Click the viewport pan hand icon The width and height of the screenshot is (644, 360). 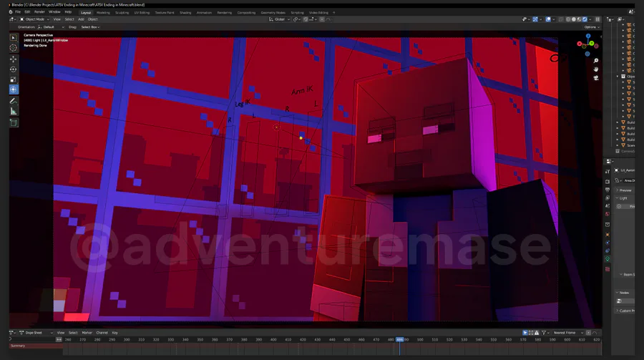point(596,69)
